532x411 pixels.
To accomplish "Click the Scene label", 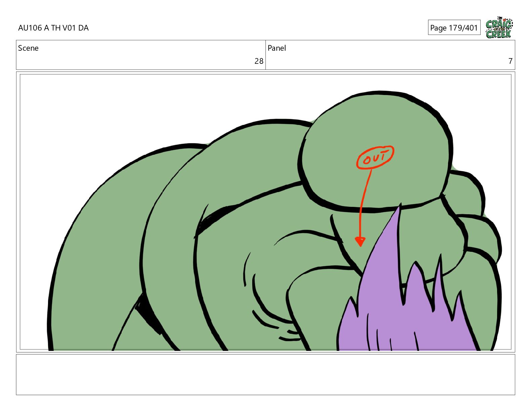I will tap(28, 48).
